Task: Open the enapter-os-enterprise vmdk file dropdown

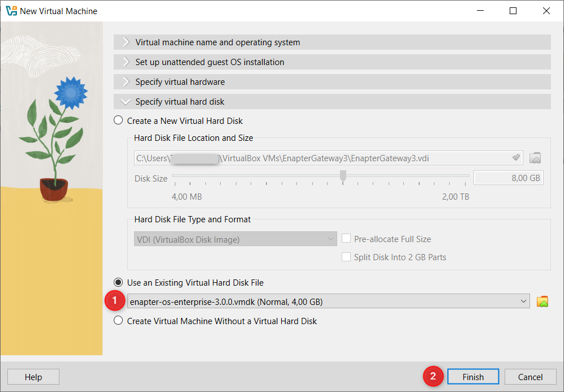Action: [523, 301]
